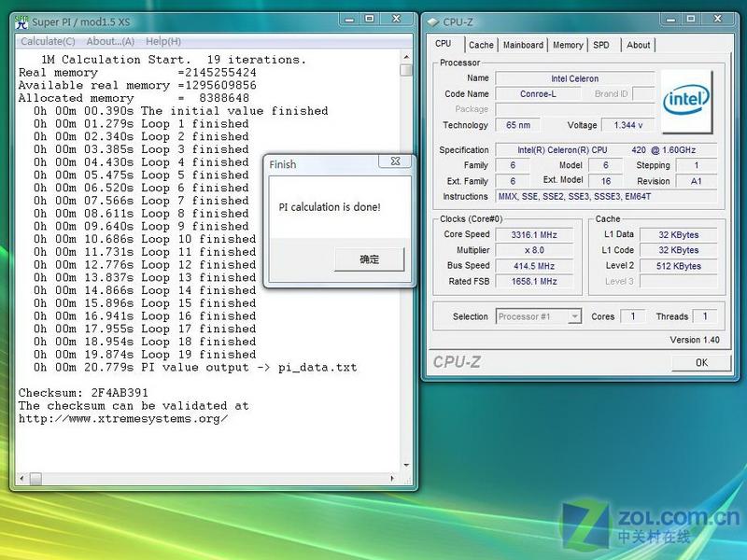Minimize the Super PI window
The image size is (747, 560).
(349, 19)
